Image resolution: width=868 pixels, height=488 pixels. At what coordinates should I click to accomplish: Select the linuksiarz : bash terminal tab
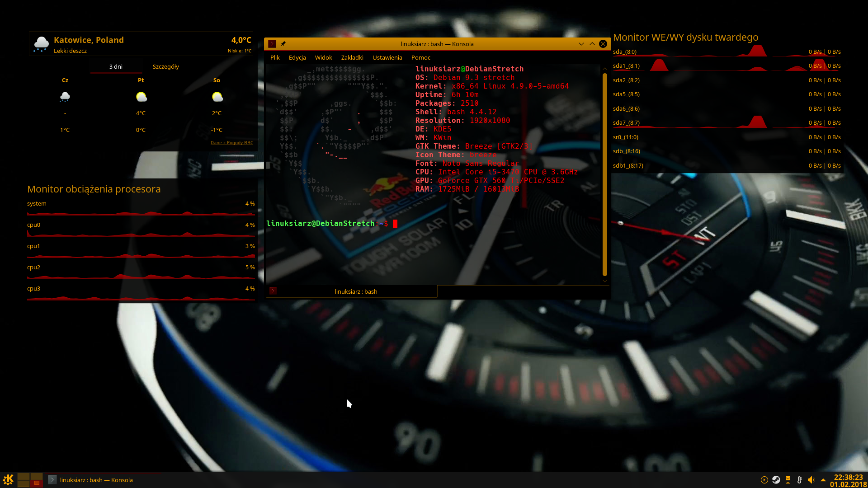(x=352, y=291)
